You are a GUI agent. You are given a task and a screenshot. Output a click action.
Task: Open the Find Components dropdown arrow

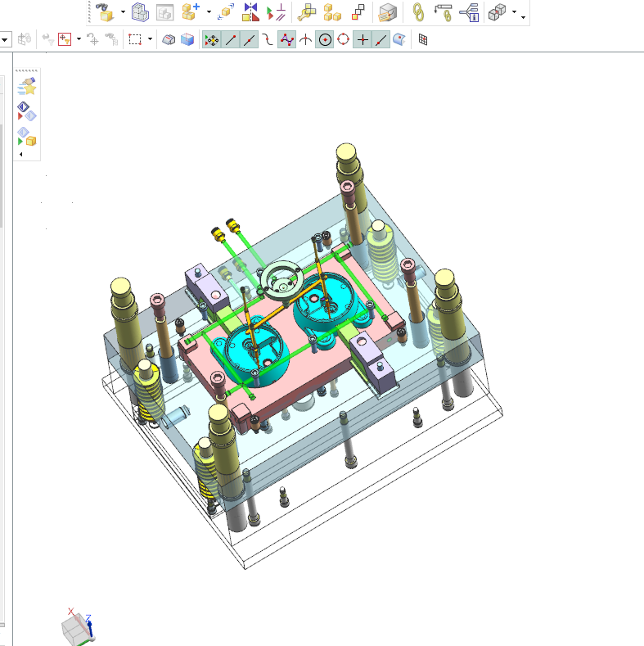[x=123, y=12]
